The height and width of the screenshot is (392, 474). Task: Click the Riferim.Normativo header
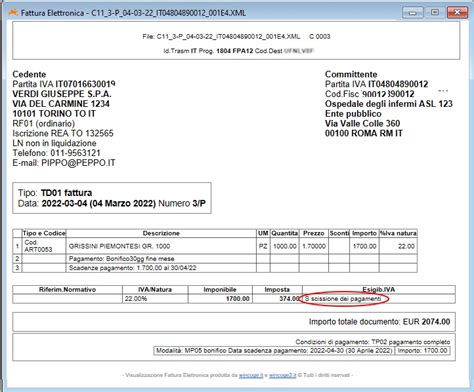(x=67, y=290)
